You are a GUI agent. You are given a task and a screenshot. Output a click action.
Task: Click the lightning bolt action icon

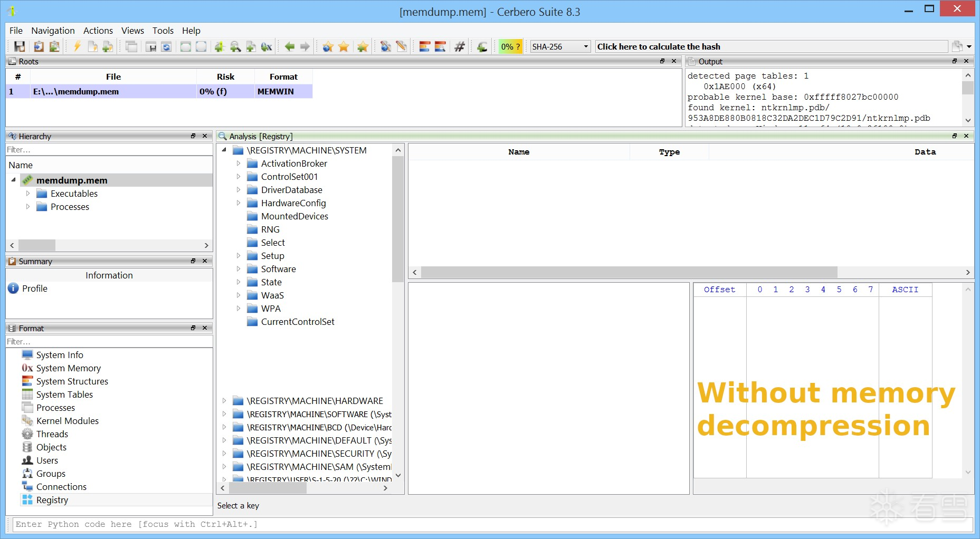pyautogui.click(x=77, y=46)
